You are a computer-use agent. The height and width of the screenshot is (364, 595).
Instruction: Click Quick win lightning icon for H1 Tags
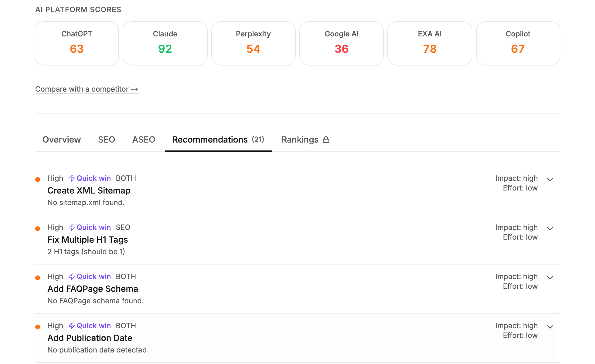coord(72,227)
